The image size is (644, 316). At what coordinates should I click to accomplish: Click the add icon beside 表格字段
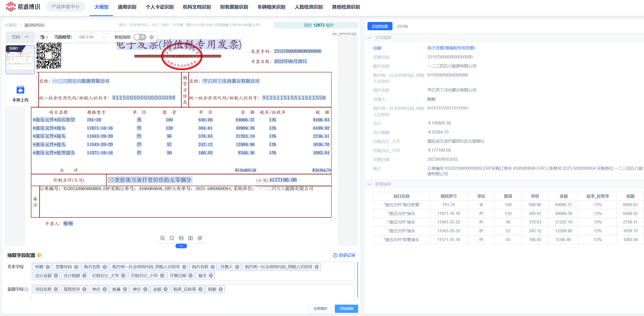[x=26, y=289]
